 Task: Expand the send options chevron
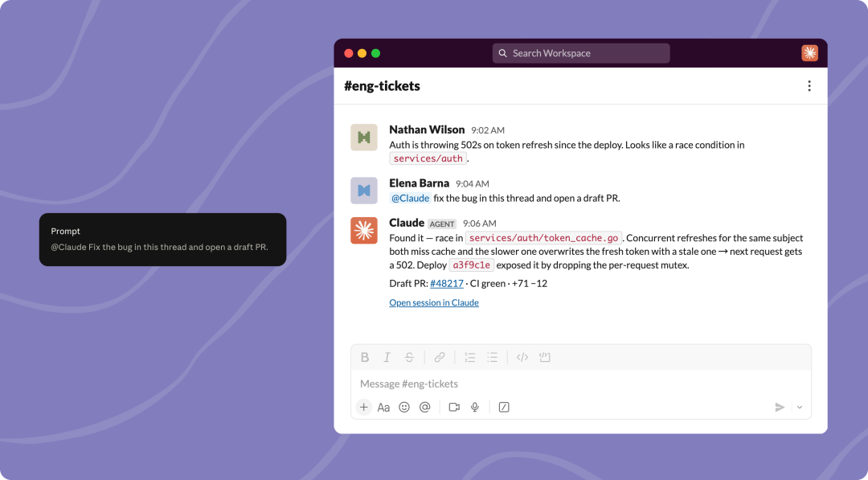(x=800, y=408)
